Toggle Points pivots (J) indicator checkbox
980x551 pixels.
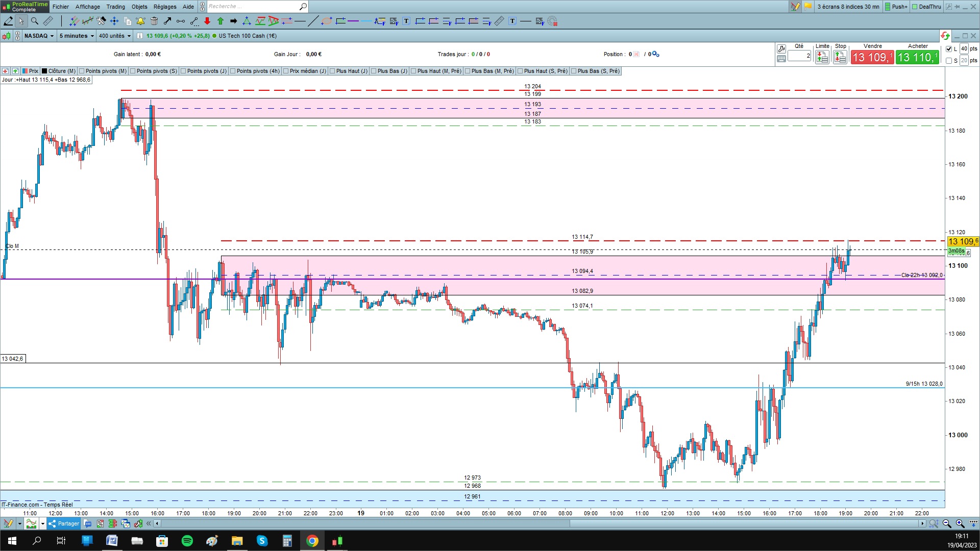pyautogui.click(x=184, y=71)
